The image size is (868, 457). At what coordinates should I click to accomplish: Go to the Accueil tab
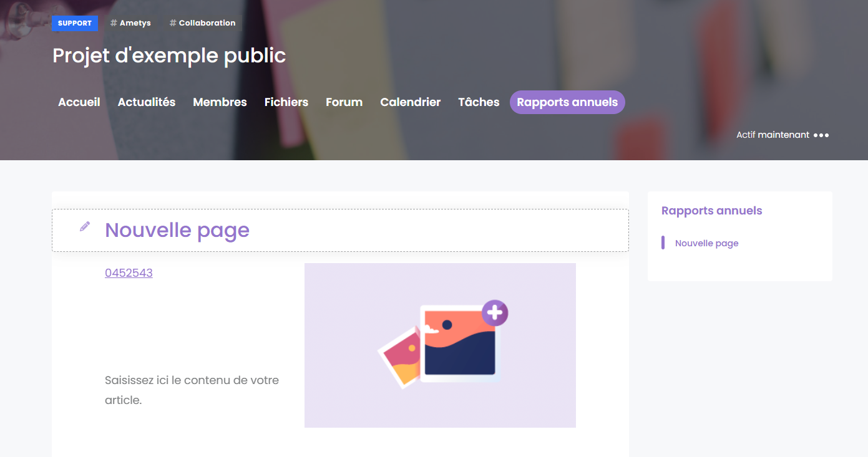(79, 102)
